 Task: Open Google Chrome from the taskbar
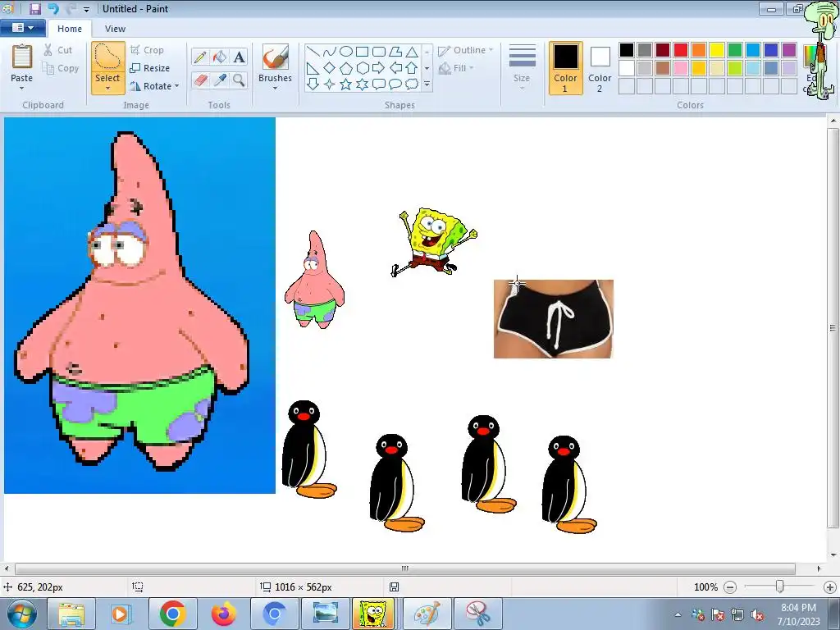click(172, 614)
